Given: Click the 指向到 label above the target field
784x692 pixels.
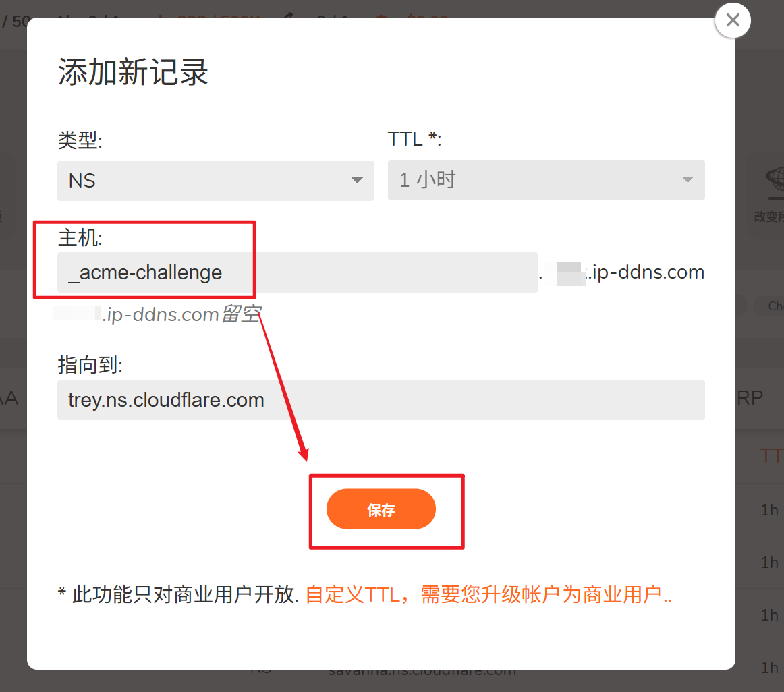Looking at the screenshot, I should (x=90, y=365).
